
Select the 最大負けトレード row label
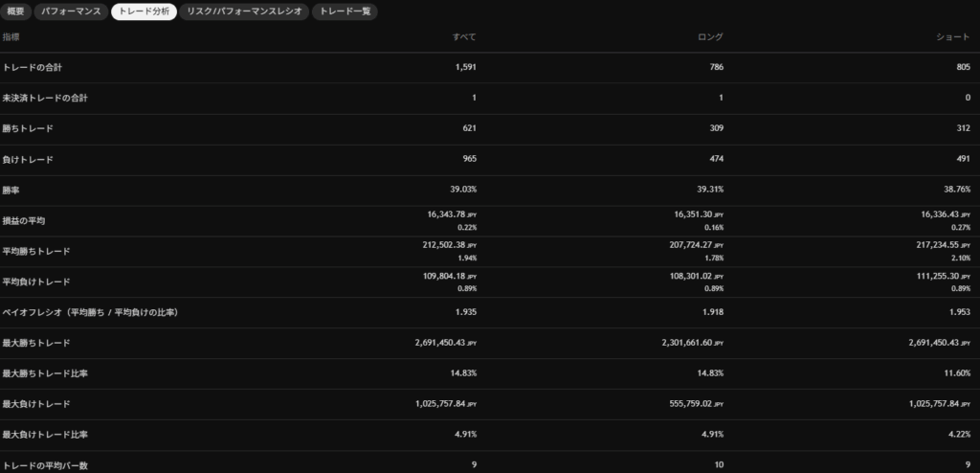click(36, 404)
